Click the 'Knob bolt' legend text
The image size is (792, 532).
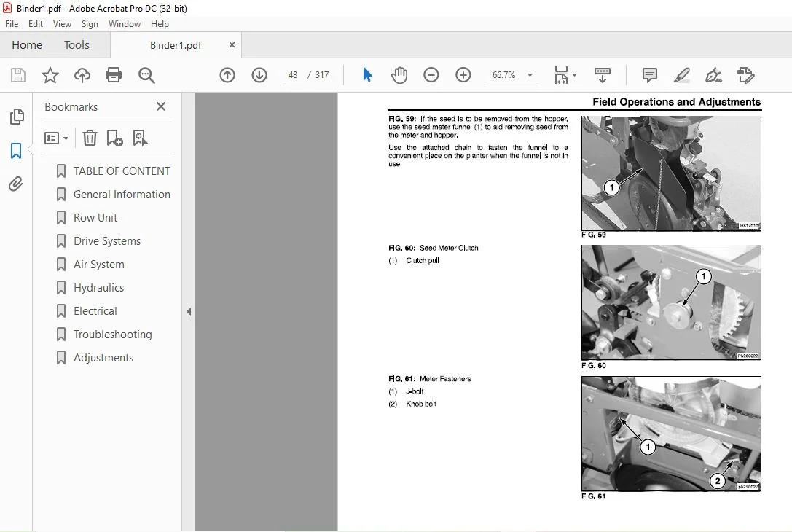pyautogui.click(x=420, y=404)
